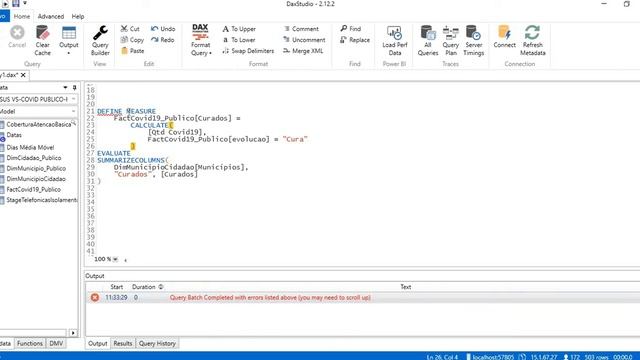
Task: Refresh Metadata from the model
Action: pos(533,40)
